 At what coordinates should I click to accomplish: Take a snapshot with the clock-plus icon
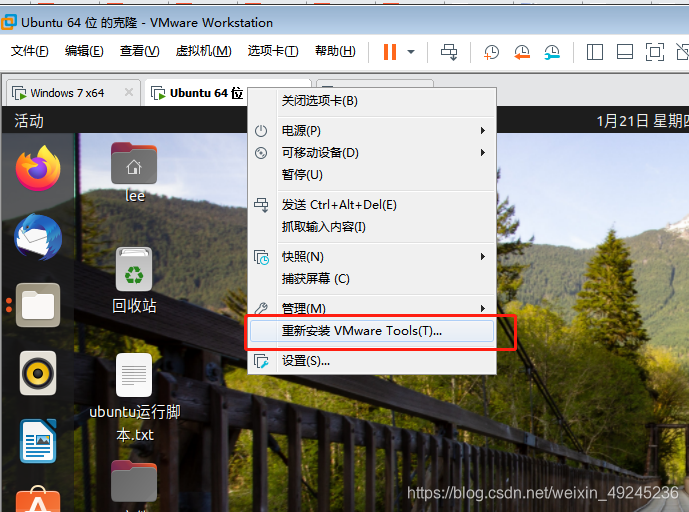491,52
